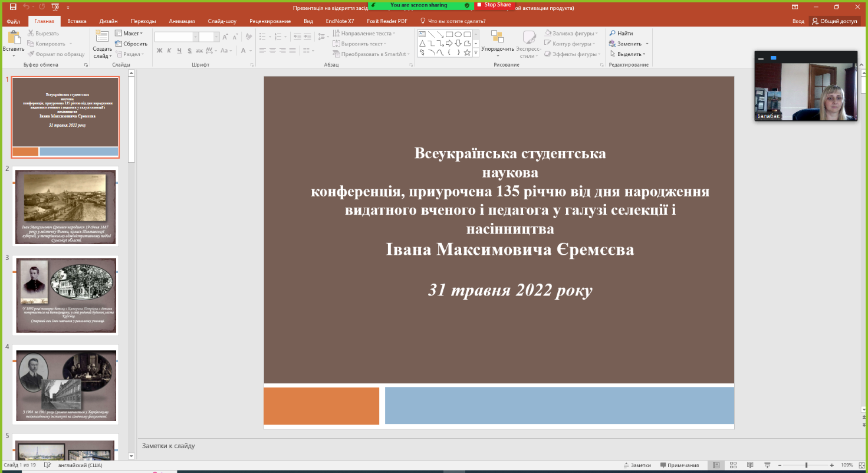Select the Paste (Вставить) clipboard icon
This screenshot has height=473, width=868.
coord(14,37)
